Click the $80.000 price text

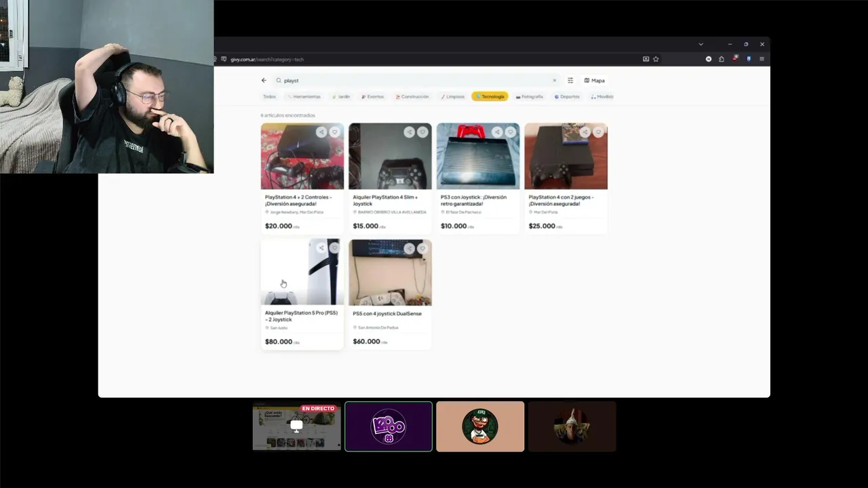coord(279,342)
